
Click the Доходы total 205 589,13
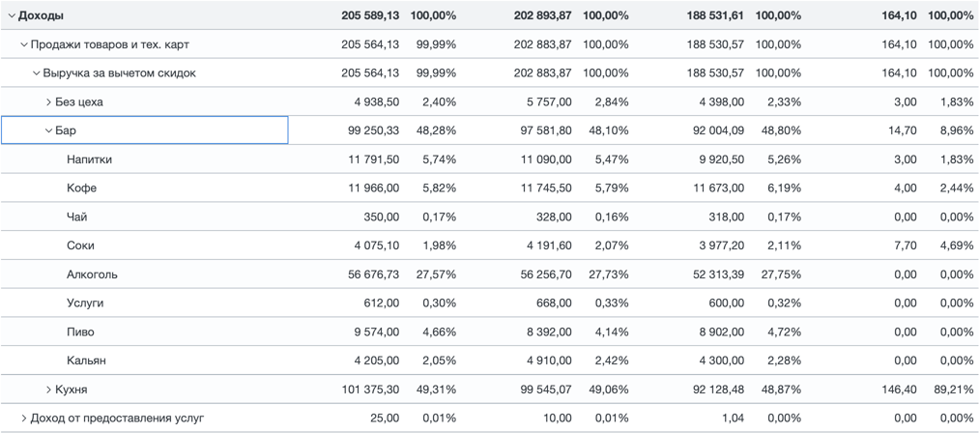click(x=369, y=15)
